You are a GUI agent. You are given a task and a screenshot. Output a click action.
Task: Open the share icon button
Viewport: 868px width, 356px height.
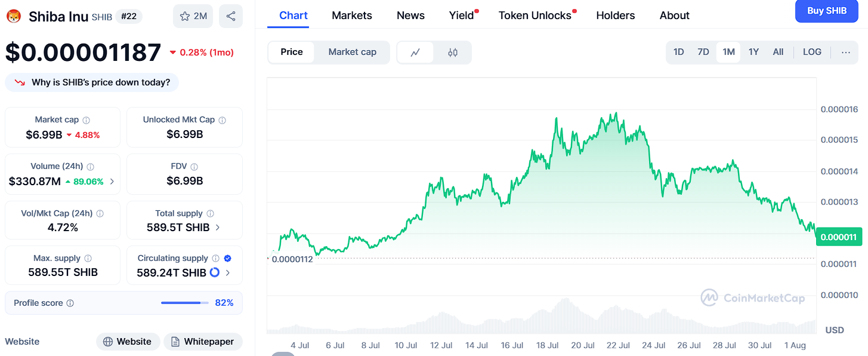(231, 16)
